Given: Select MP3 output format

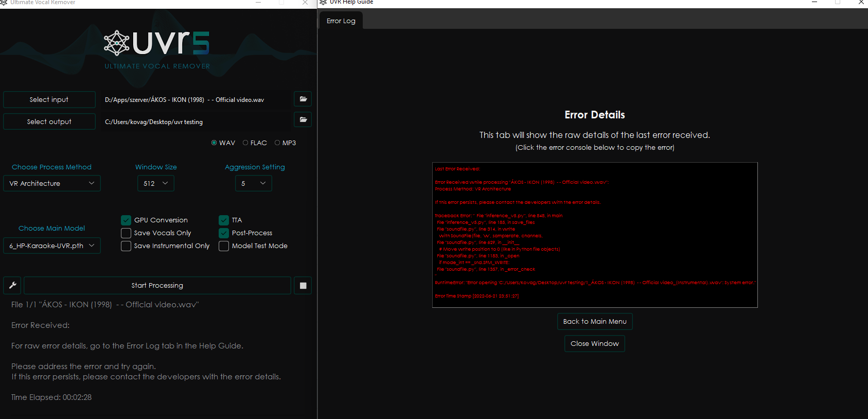Looking at the screenshot, I should click(286, 143).
